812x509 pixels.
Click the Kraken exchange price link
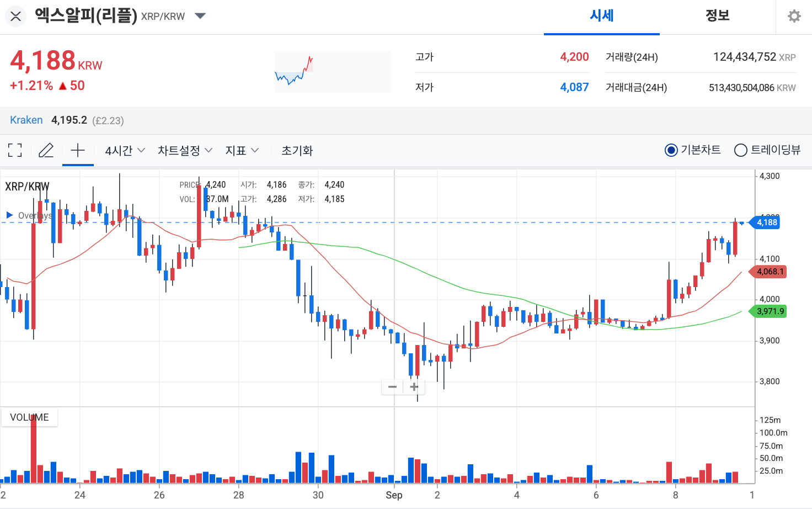(26, 120)
